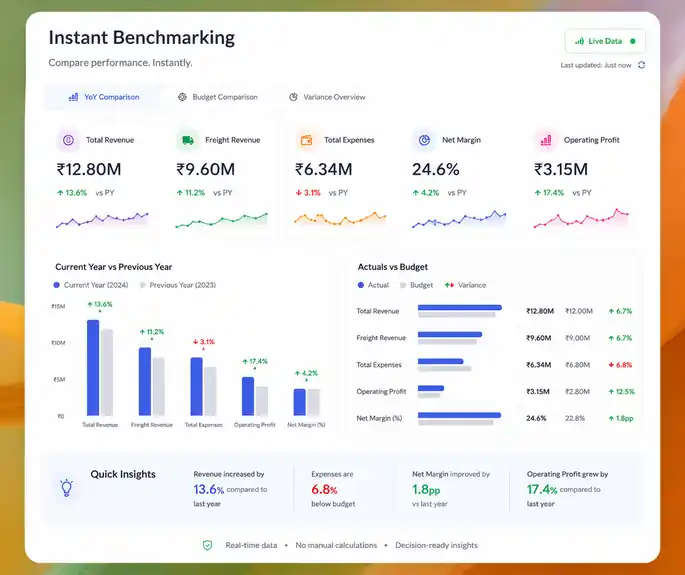Click the blue Net Margin pie icon
The image size is (685, 575).
[x=424, y=140]
